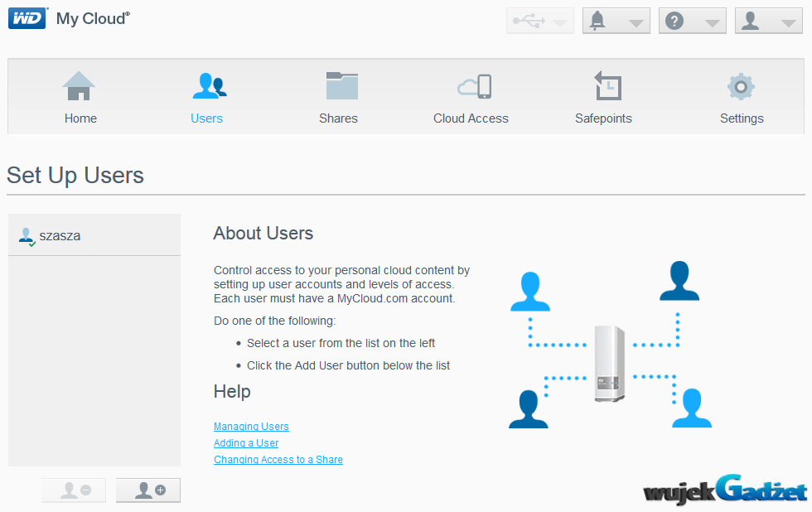This screenshot has width=812, height=512.
Task: Expand the alerts bell dropdown
Action: (616, 22)
